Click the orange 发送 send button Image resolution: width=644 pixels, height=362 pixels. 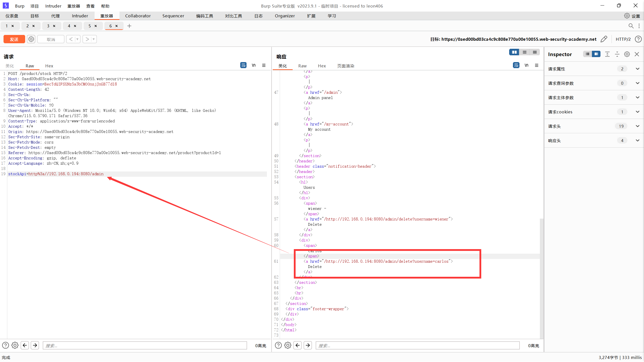pyautogui.click(x=14, y=39)
